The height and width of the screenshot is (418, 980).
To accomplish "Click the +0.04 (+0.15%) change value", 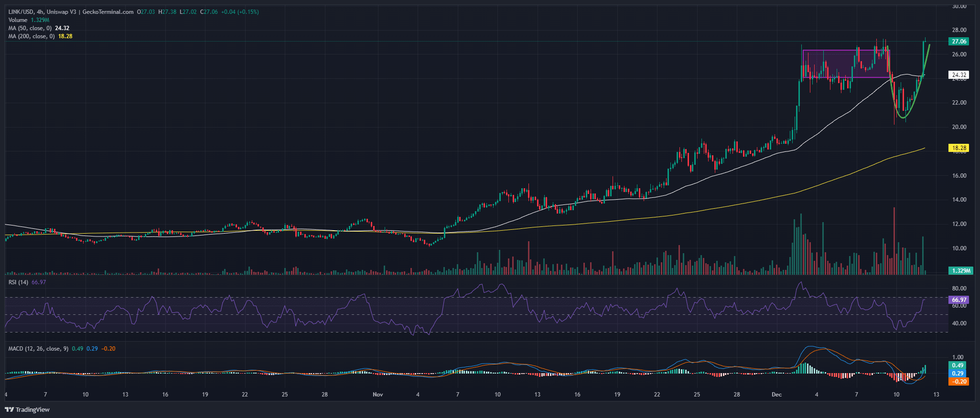I will 240,12.
